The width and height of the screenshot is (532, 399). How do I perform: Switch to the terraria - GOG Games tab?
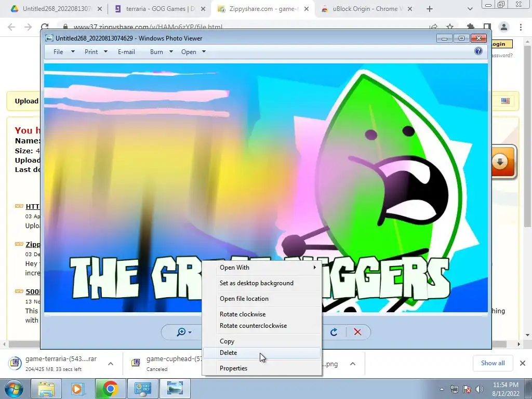click(159, 9)
